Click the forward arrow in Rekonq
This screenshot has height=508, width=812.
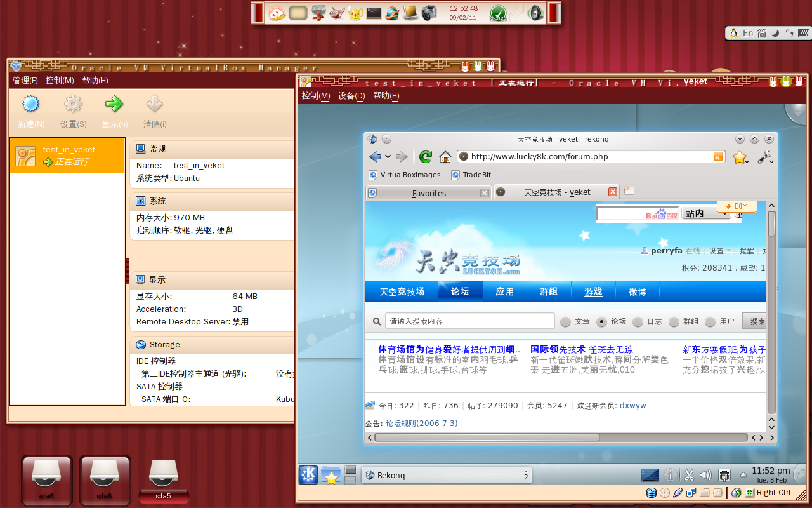402,157
